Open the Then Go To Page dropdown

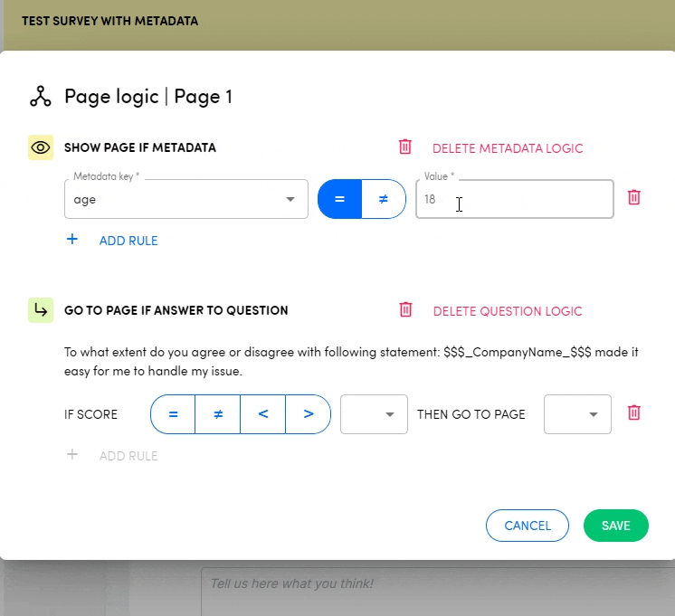click(577, 414)
